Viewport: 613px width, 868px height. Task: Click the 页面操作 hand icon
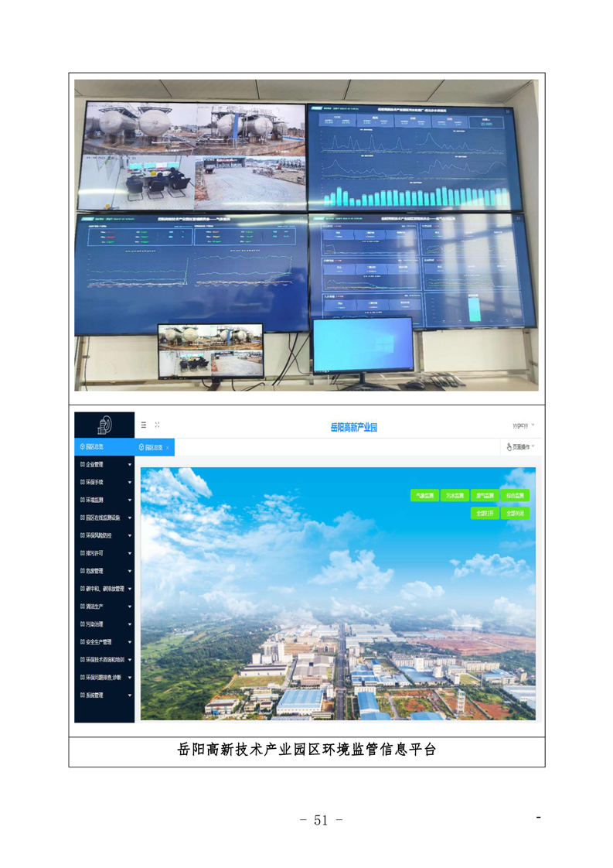[509, 447]
